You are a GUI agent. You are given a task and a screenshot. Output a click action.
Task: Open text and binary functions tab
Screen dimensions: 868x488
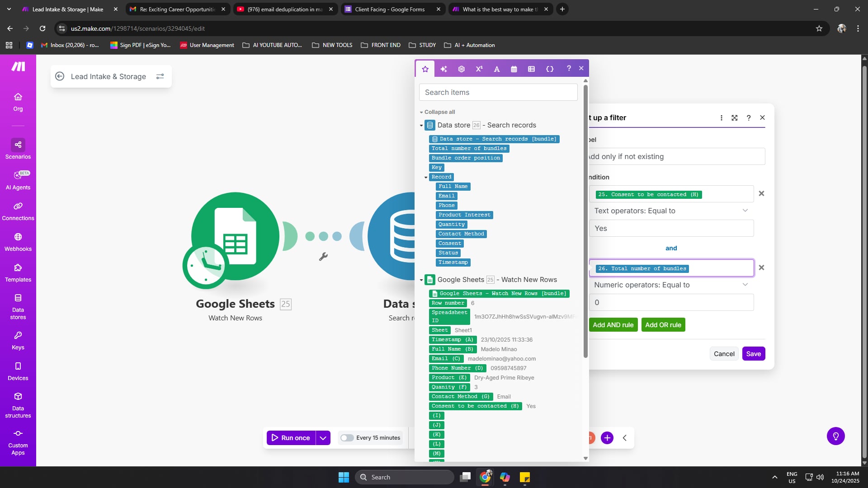[496, 69]
